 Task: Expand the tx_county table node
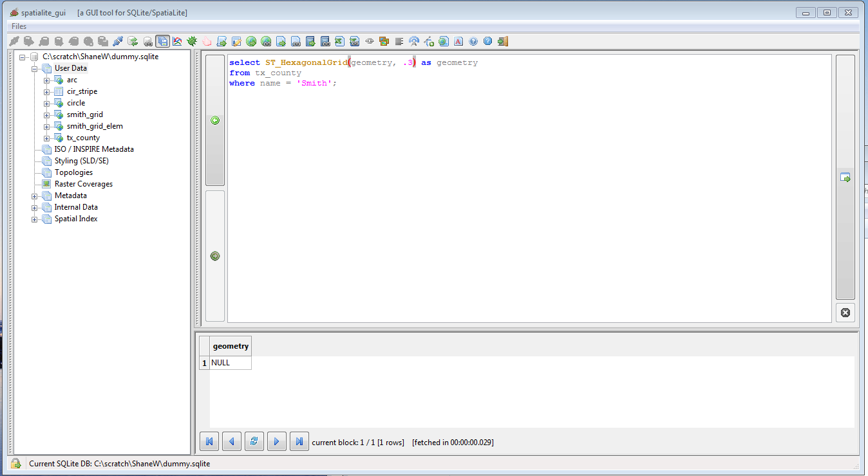(x=47, y=138)
